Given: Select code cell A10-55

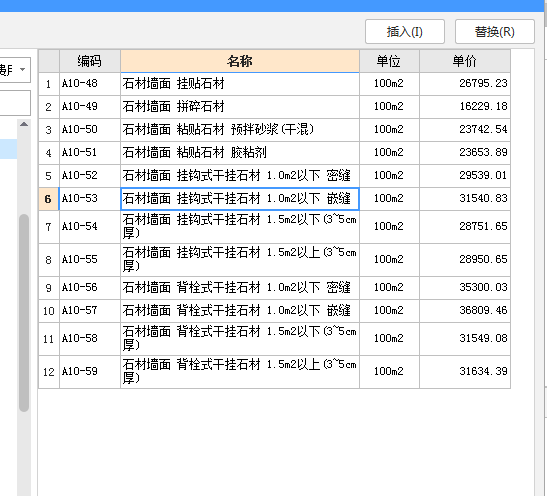Looking at the screenshot, I should tap(90, 260).
